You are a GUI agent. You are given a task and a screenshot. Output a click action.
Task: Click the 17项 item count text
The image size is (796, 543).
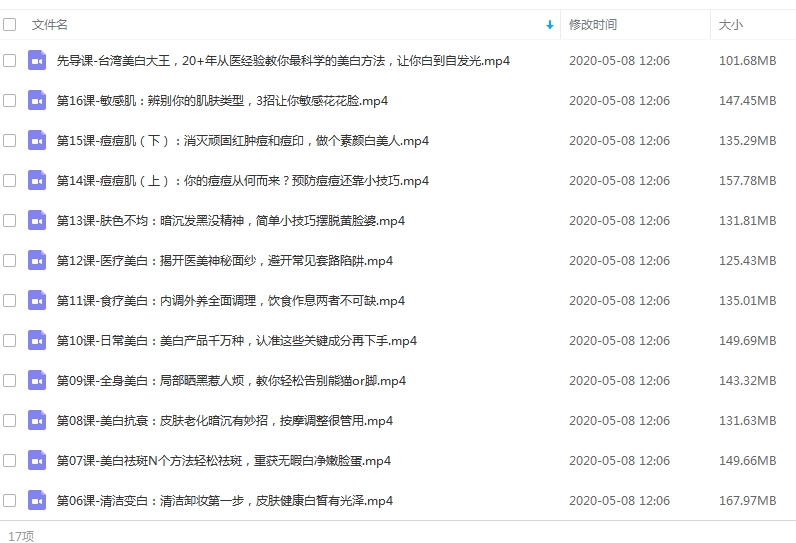coord(21,536)
